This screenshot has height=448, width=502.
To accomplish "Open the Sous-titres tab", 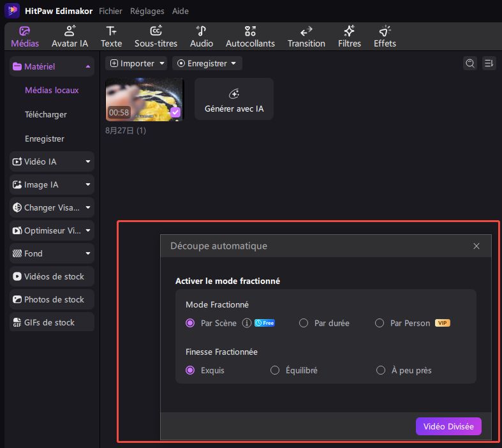I will click(156, 37).
